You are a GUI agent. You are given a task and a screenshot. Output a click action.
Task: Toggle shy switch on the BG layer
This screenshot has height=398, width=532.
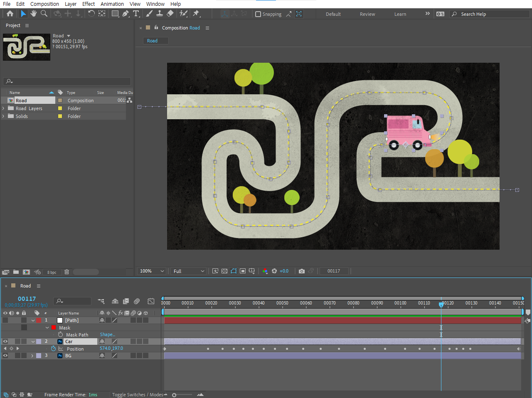(102, 356)
